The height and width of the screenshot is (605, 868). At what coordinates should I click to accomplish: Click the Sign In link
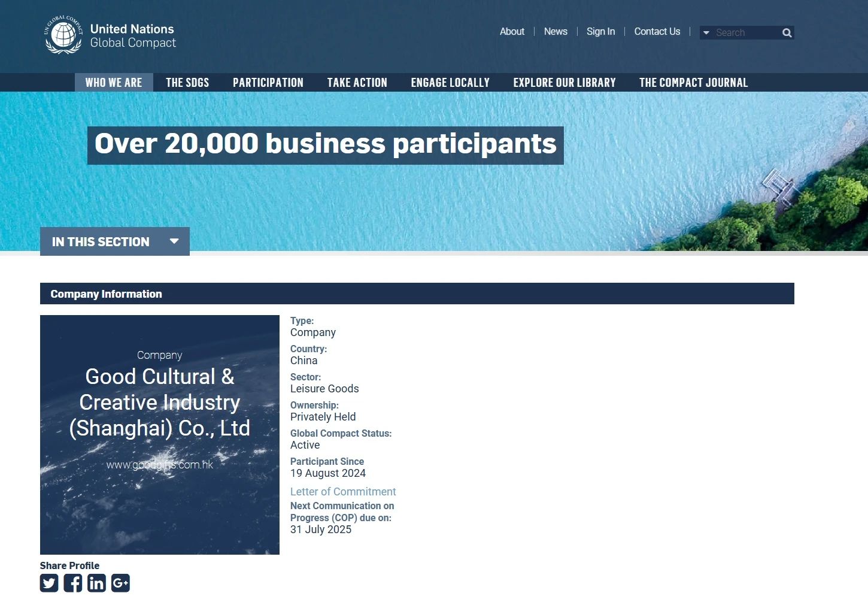[600, 32]
